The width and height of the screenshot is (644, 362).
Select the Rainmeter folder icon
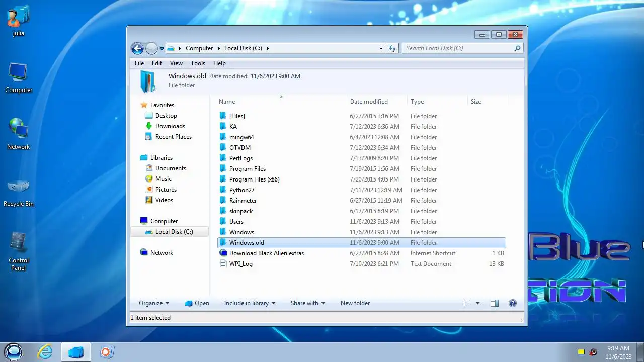coord(223,201)
